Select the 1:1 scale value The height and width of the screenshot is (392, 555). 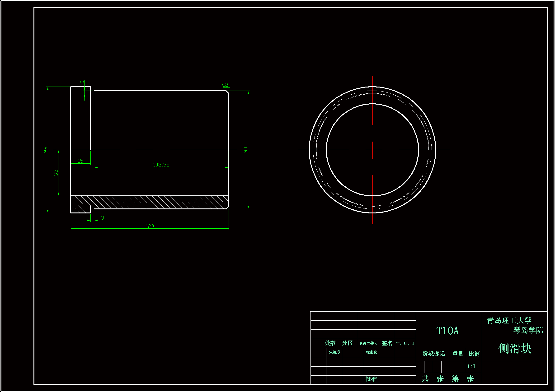pos(471,366)
